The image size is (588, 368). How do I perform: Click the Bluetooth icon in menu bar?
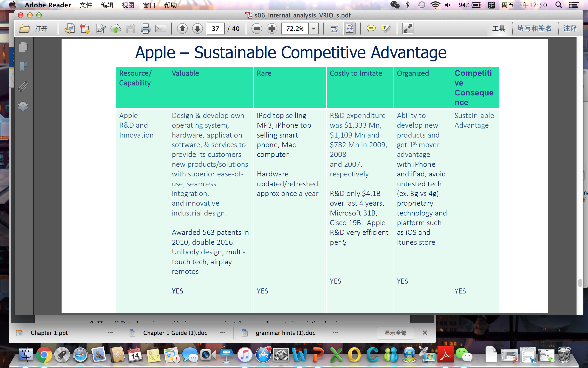(408, 5)
